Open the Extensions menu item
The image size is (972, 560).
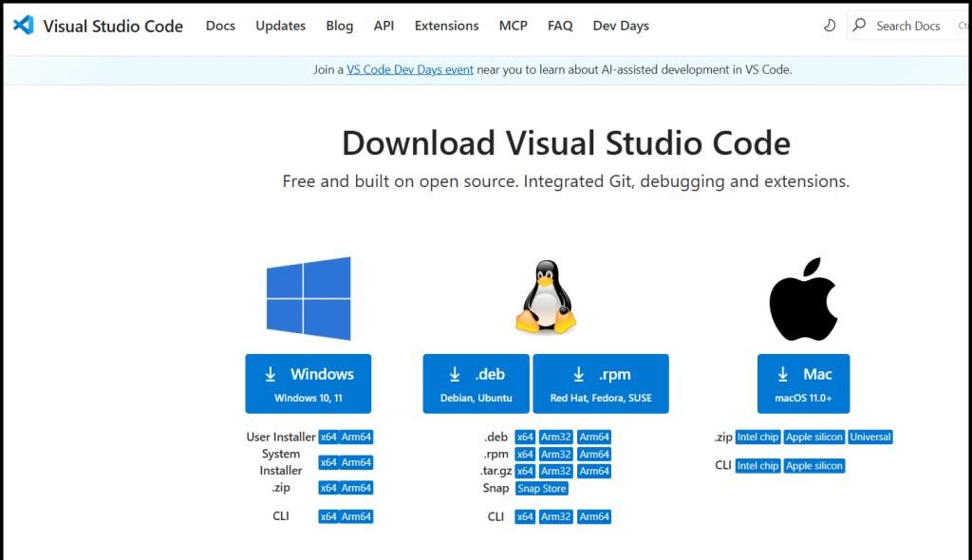coord(446,26)
